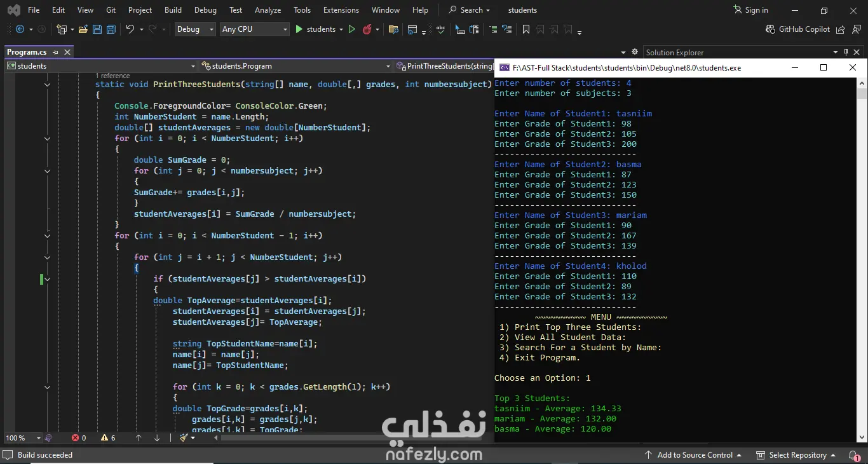The width and height of the screenshot is (868, 464).
Task: Save the file with the single-disk icon
Action: (x=97, y=29)
